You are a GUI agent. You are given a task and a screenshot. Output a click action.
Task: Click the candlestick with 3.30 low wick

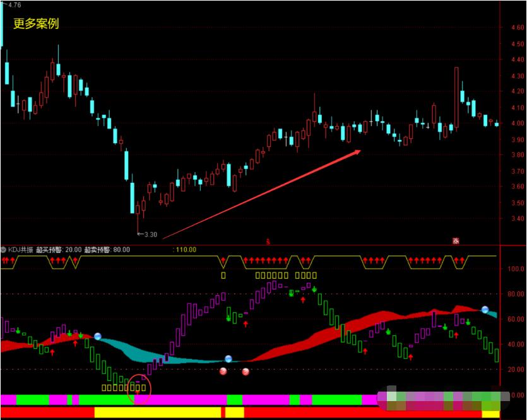(138, 216)
